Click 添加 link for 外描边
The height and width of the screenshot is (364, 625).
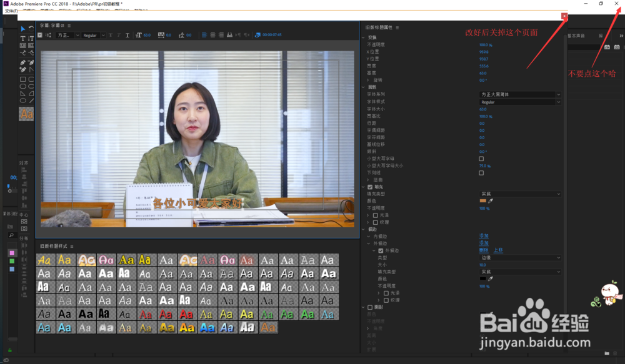pos(484,242)
